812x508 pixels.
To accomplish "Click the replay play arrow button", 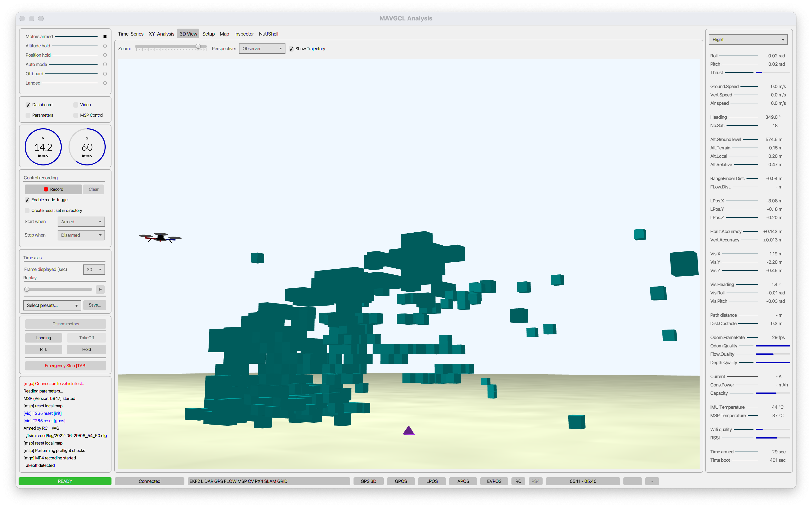I will [x=100, y=289].
